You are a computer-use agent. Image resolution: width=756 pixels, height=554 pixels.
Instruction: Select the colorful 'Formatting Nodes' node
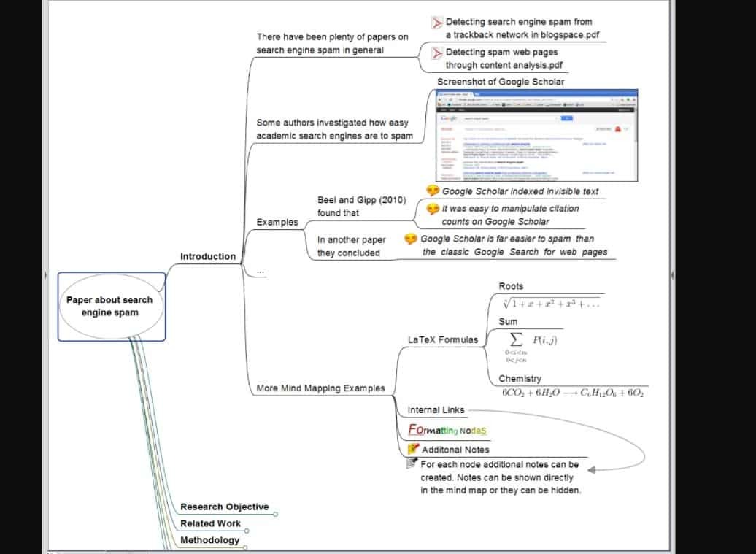pos(447,430)
